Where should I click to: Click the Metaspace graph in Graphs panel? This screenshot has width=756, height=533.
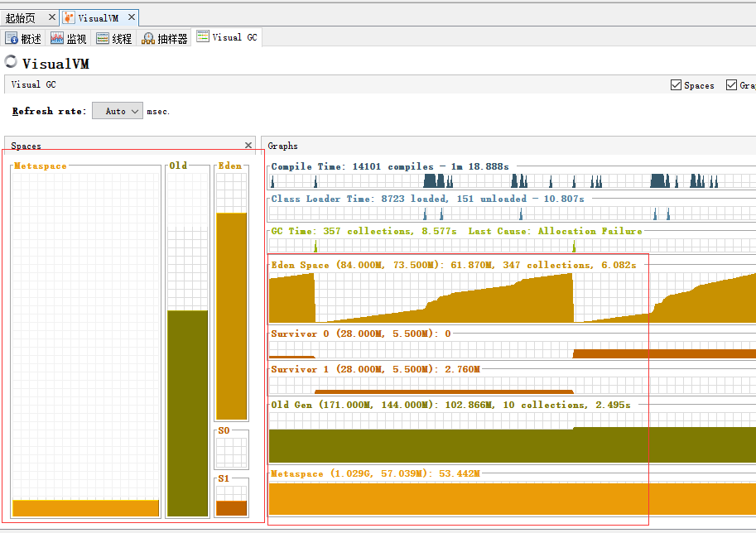pyautogui.click(x=512, y=498)
